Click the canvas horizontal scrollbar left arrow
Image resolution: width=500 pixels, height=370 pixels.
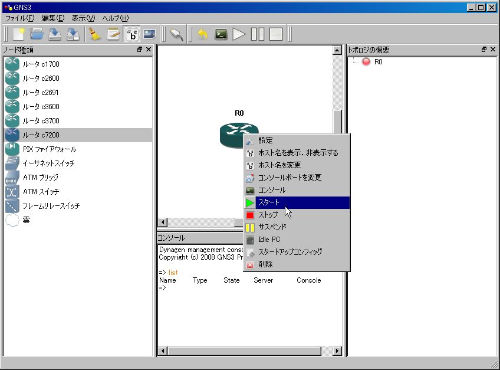coord(163,222)
